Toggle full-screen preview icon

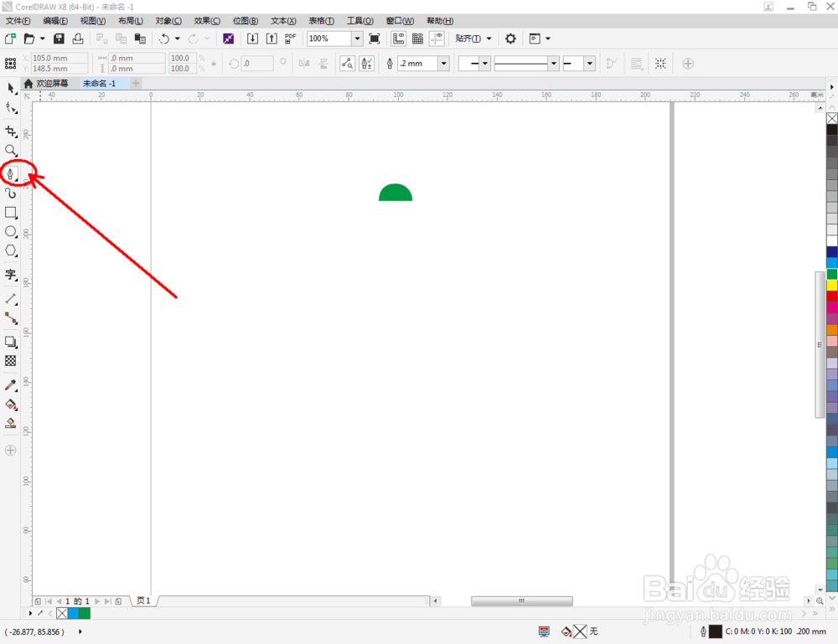pyautogui.click(x=375, y=39)
